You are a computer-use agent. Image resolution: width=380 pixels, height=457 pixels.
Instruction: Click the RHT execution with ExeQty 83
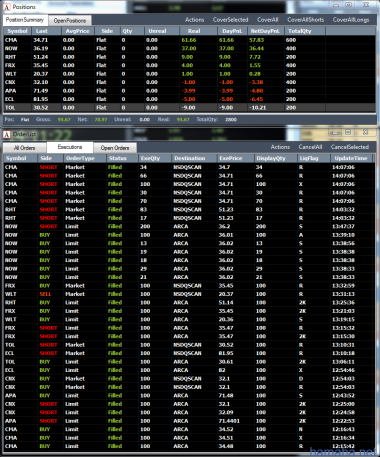coord(188,210)
